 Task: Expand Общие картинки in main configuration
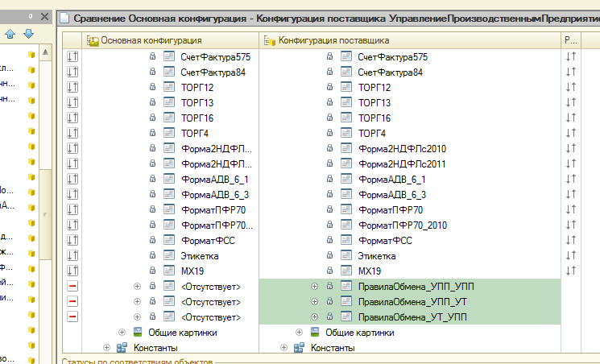click(122, 333)
